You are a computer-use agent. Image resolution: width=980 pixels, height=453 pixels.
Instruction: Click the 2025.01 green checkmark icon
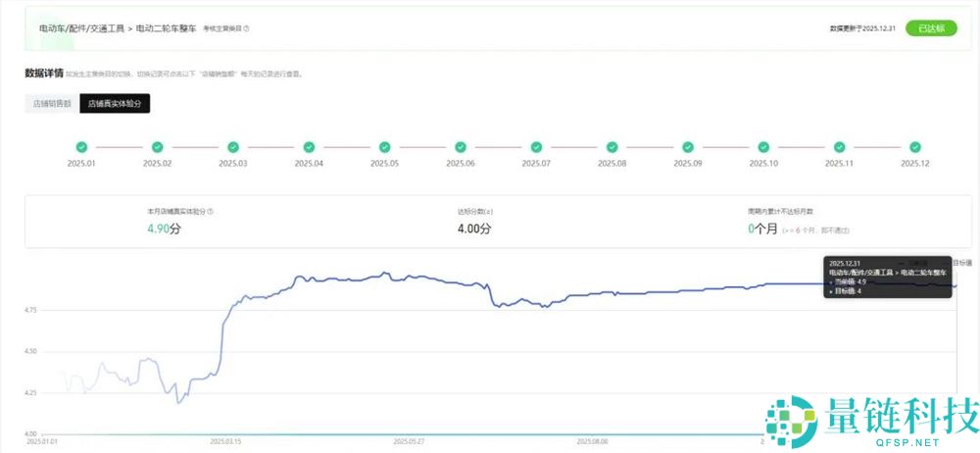83,147
